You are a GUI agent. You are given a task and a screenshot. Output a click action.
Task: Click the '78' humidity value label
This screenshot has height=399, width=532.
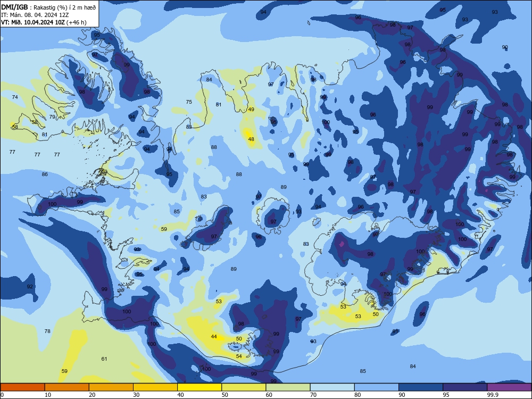(x=47, y=331)
